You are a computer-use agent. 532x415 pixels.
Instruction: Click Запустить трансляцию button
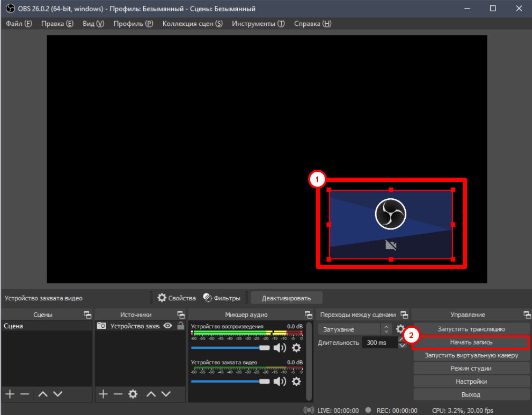pyautogui.click(x=471, y=329)
